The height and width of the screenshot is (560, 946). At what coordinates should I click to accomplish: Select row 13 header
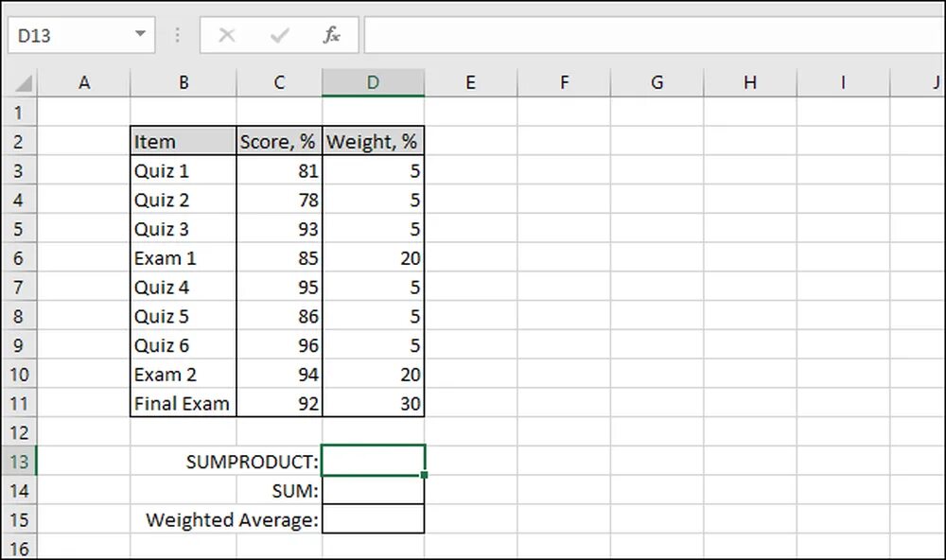point(19,462)
